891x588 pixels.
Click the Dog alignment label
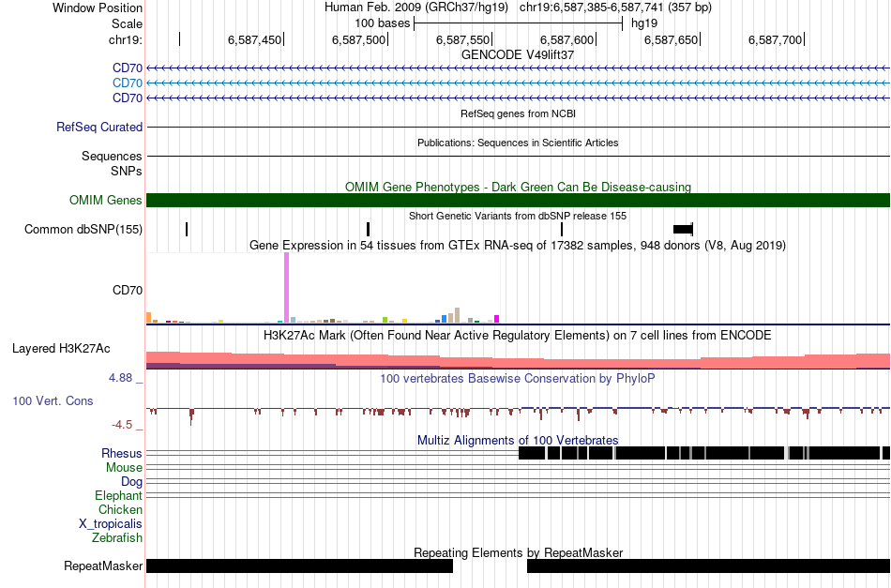pyautogui.click(x=131, y=481)
